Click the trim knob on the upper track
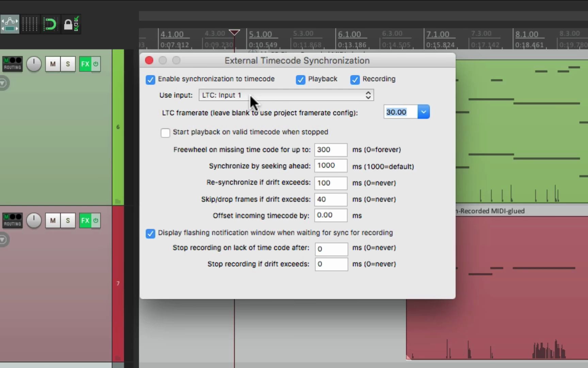The image size is (588, 368). [x=34, y=64]
